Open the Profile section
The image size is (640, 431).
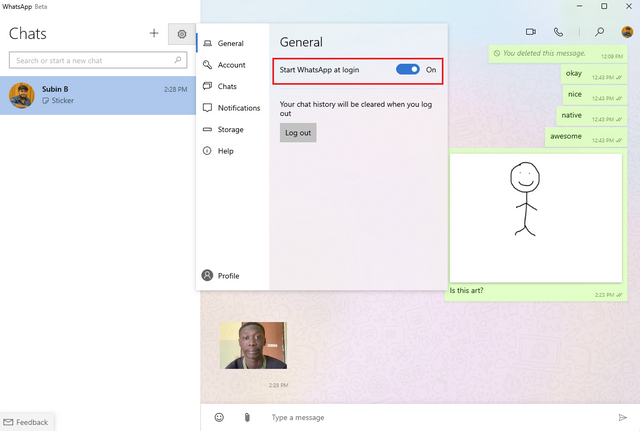click(233, 275)
